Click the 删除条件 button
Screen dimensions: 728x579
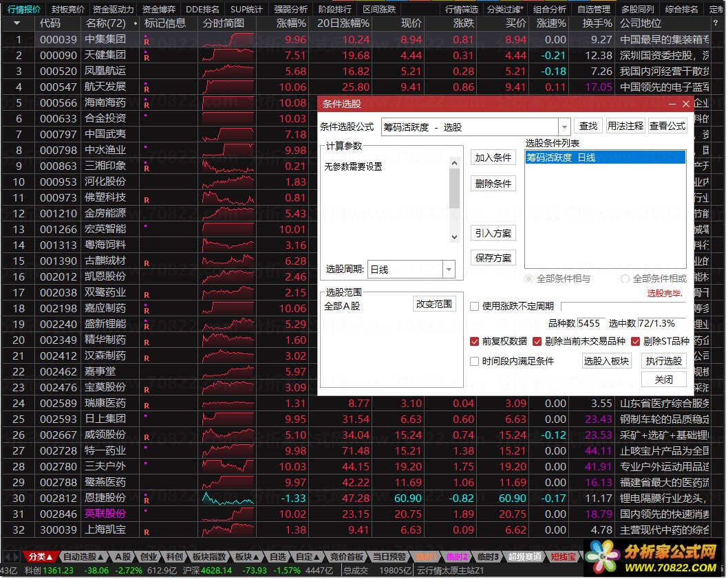pos(493,184)
